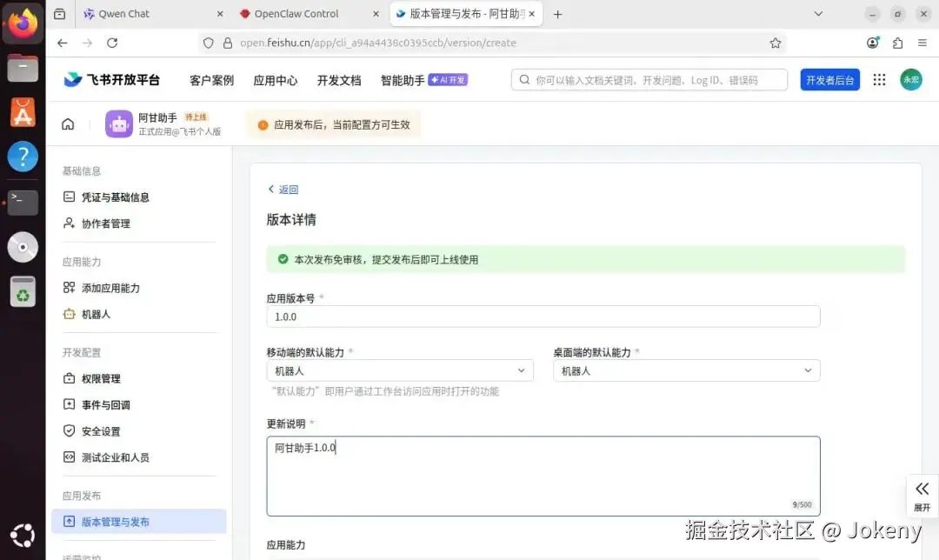939x560 pixels.
Task: Open Terminal from the dock
Action: pyautogui.click(x=23, y=203)
